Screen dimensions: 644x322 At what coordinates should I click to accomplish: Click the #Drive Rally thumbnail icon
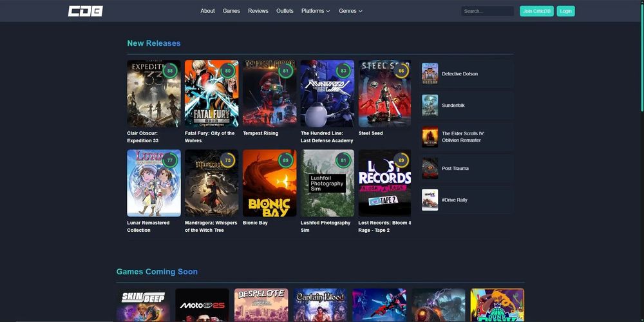click(430, 200)
